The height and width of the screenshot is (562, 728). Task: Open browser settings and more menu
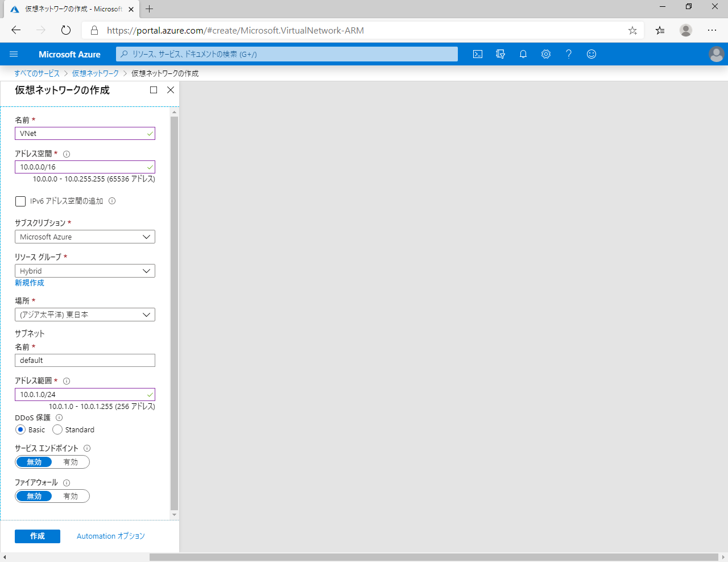pyautogui.click(x=712, y=30)
